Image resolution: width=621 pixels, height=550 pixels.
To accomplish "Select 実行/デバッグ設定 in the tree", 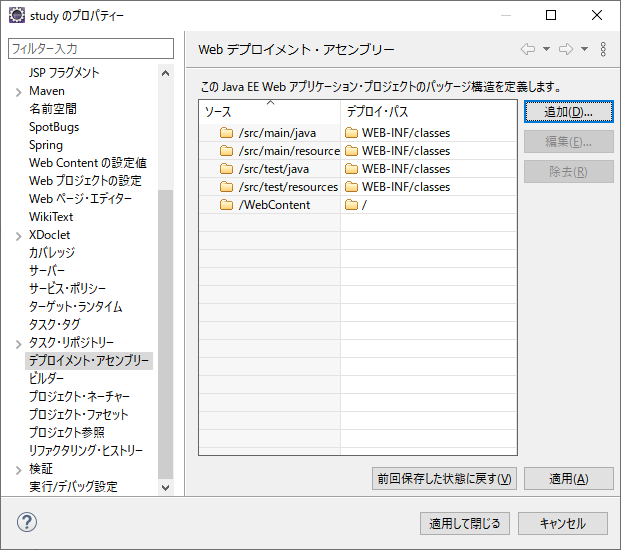I will (73, 486).
